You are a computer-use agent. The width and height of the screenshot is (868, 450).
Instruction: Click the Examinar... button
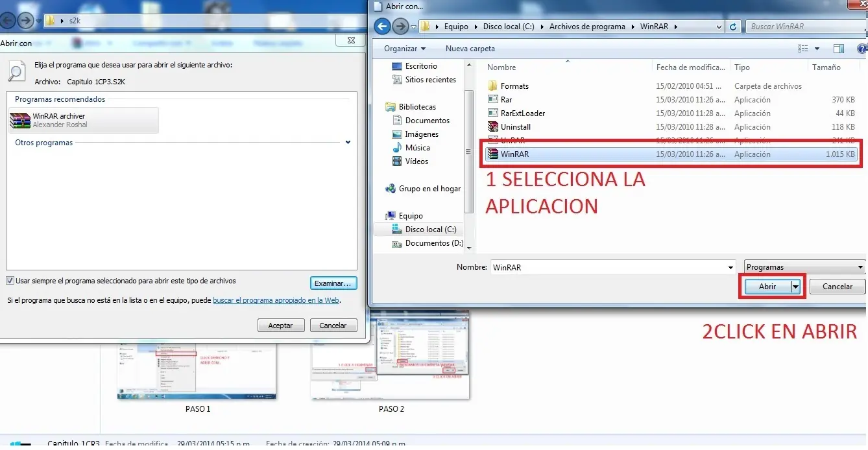click(333, 283)
